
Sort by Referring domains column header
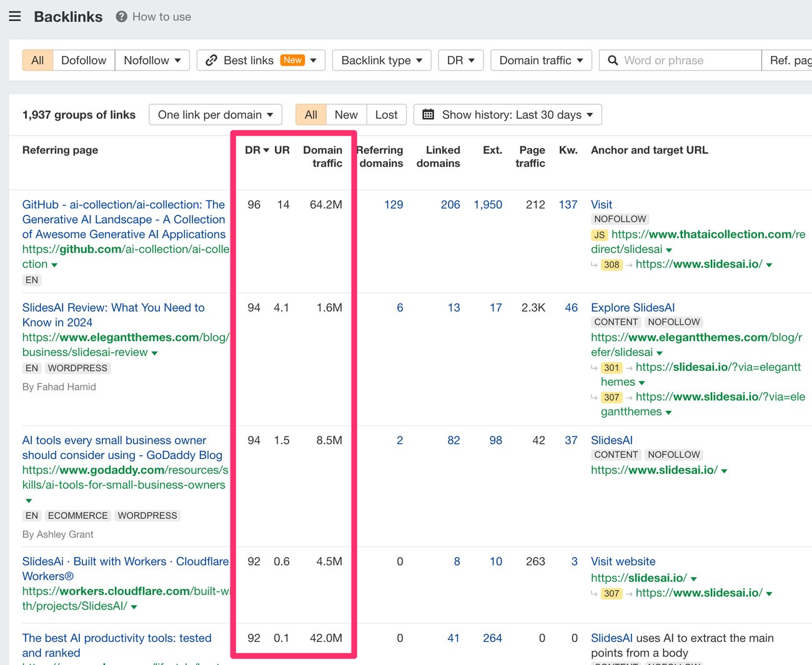(x=380, y=157)
